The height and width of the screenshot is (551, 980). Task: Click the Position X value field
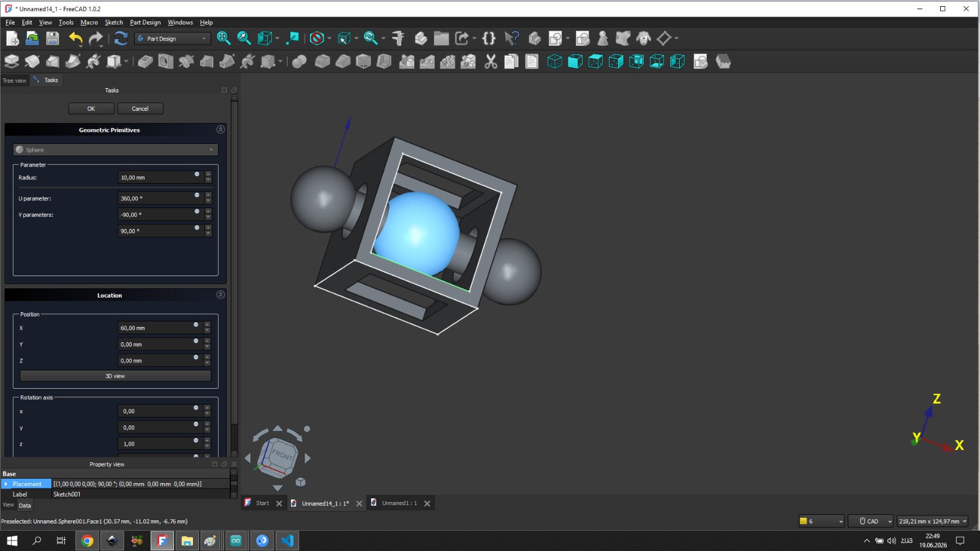[159, 328]
